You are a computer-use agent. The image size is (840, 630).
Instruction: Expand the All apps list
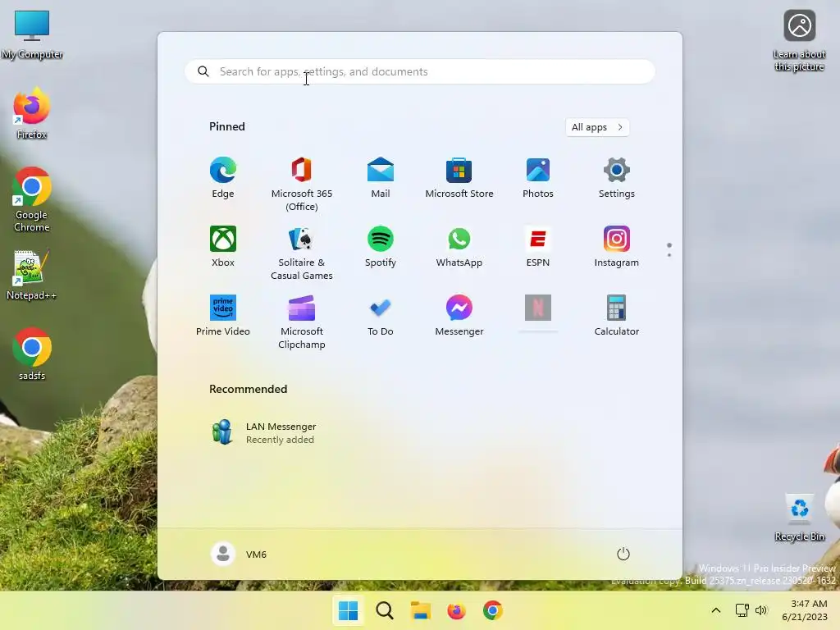pos(597,127)
